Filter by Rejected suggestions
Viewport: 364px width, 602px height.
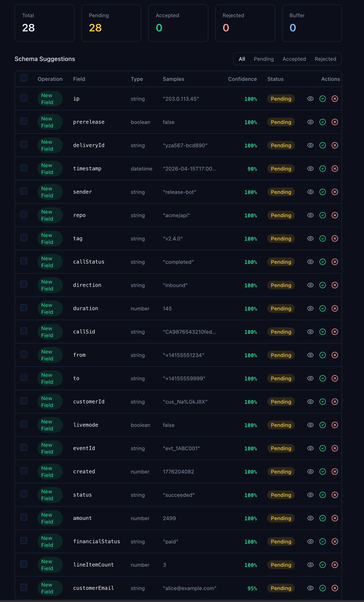[325, 59]
